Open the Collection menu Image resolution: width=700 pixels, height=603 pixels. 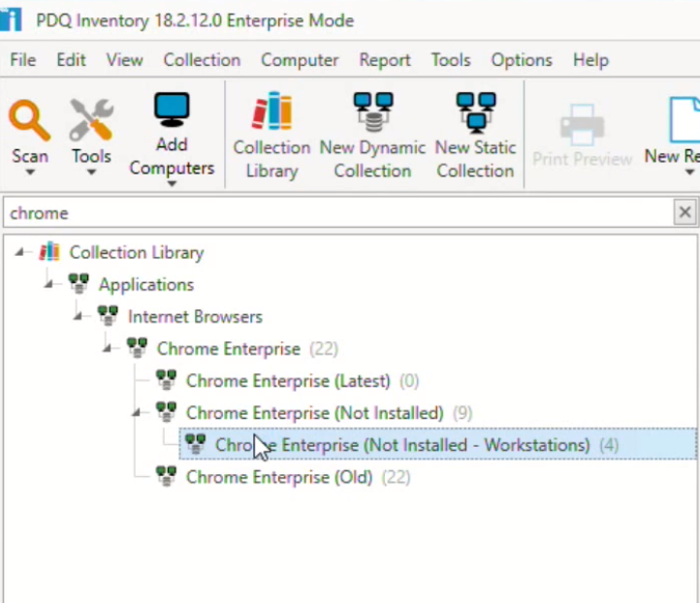pos(202,60)
